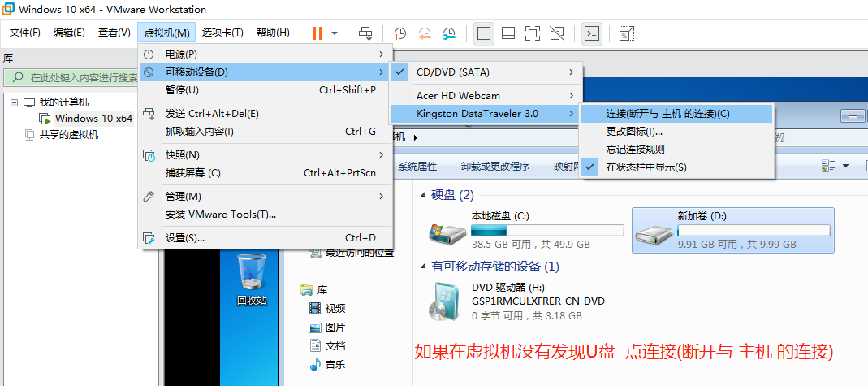
Task: Select 发送 Ctrl+Alt+Del(E) menu entry
Action: tap(265, 114)
